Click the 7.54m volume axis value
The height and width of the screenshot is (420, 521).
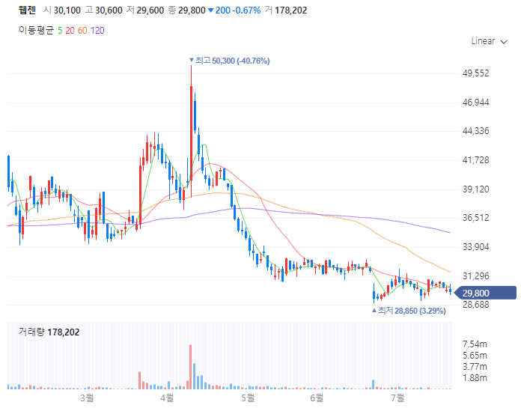(475, 344)
